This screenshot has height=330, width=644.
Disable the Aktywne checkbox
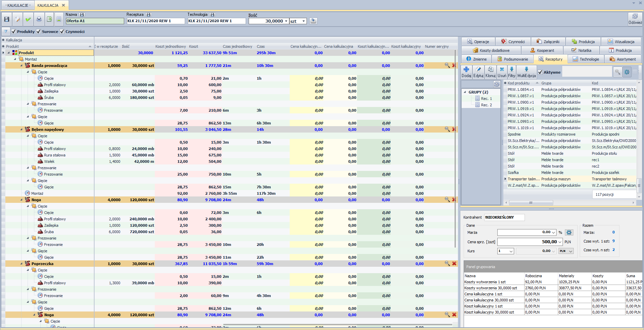click(540, 72)
